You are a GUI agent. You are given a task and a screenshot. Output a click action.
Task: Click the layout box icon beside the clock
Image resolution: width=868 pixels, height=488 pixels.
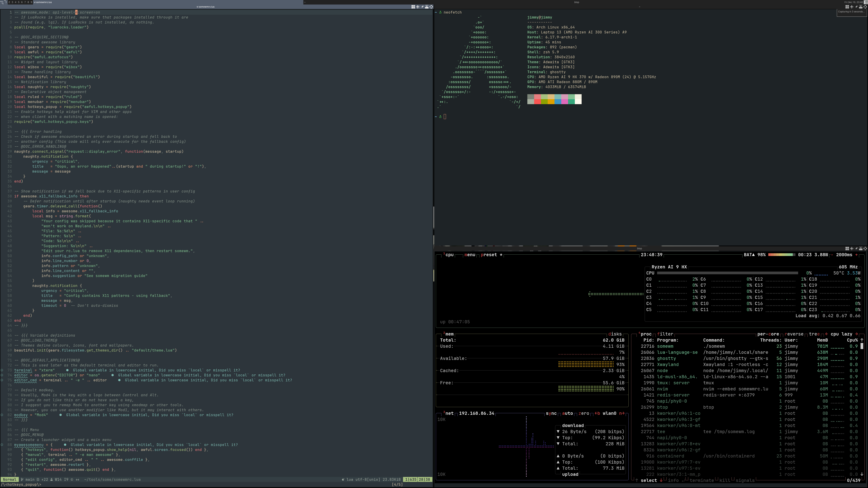pyautogui.click(x=866, y=2)
